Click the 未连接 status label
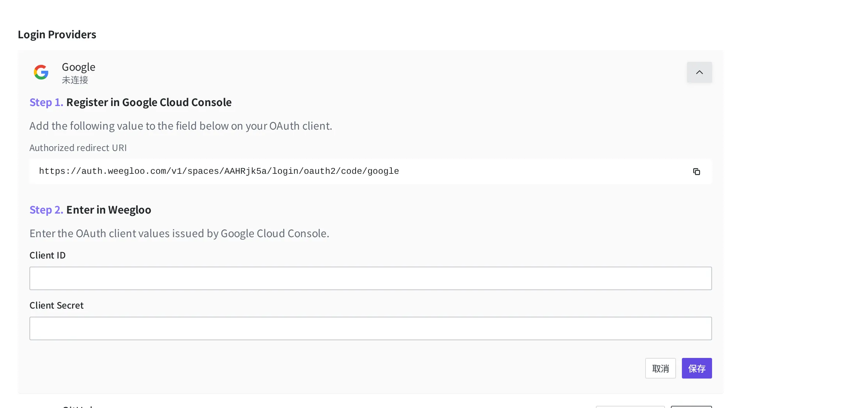 (75, 80)
